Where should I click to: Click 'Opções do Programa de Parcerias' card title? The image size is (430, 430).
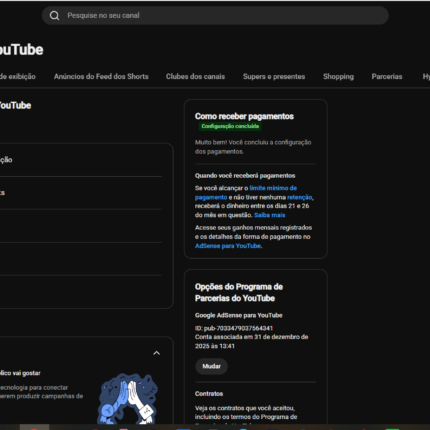(239, 292)
